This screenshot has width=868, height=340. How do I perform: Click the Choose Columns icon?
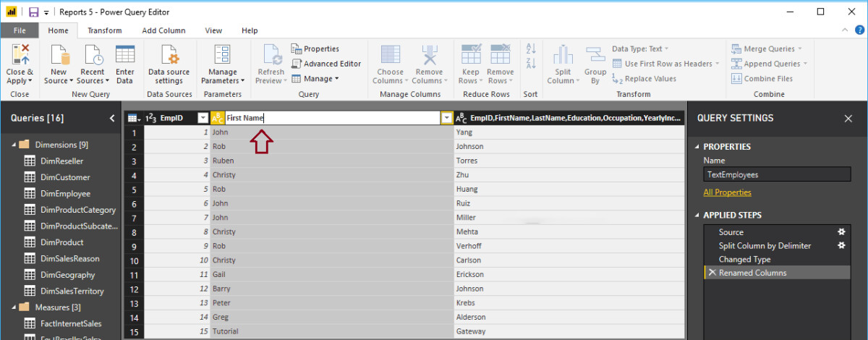(x=391, y=55)
